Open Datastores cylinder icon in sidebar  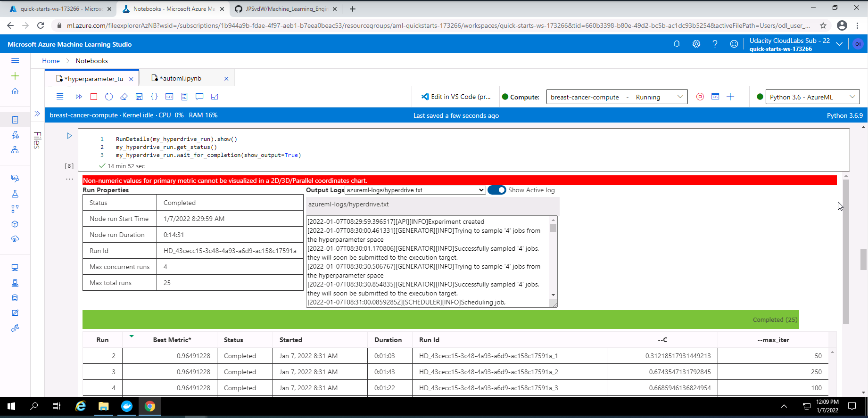point(15,298)
